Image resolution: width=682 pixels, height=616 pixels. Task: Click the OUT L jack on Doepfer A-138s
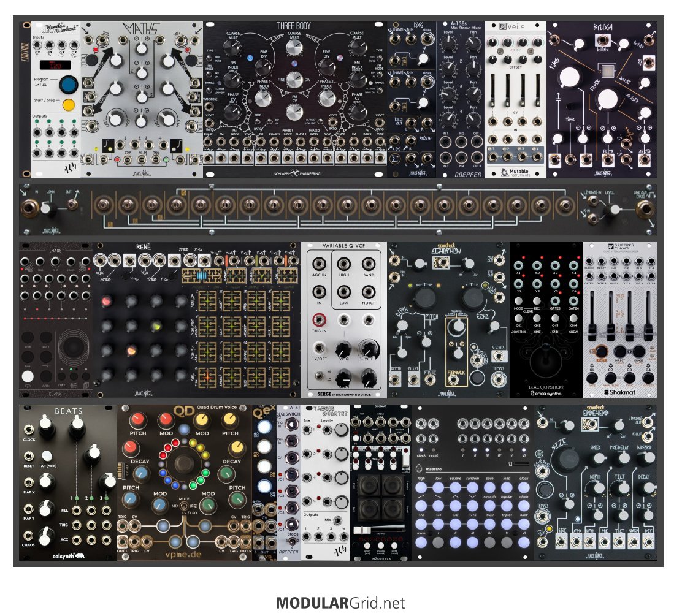477,142
